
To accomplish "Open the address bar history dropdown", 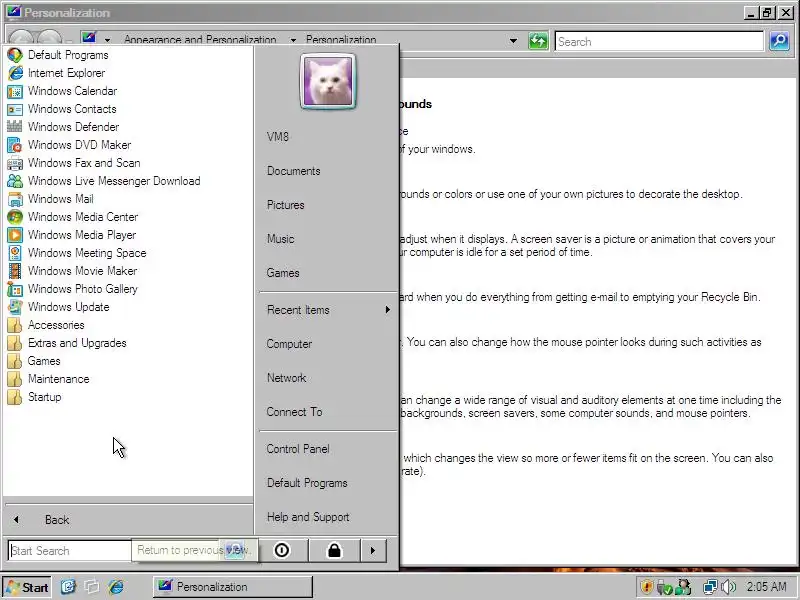I will click(513, 41).
